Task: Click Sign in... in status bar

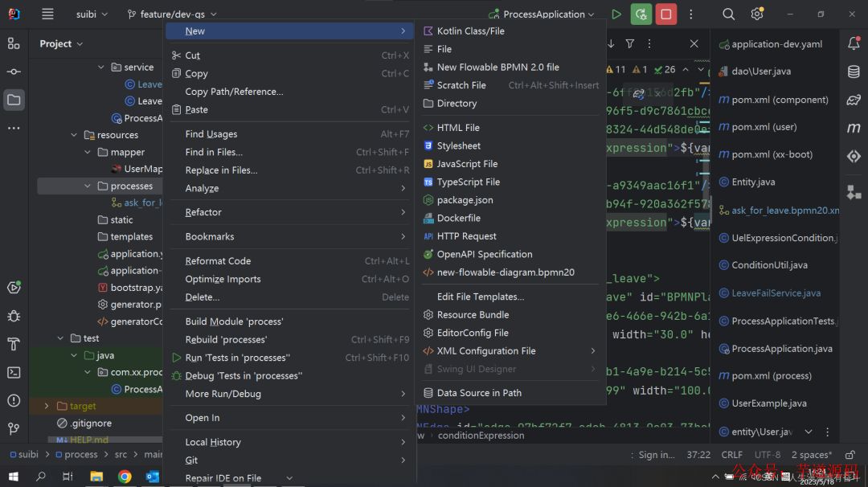Action: (x=657, y=455)
